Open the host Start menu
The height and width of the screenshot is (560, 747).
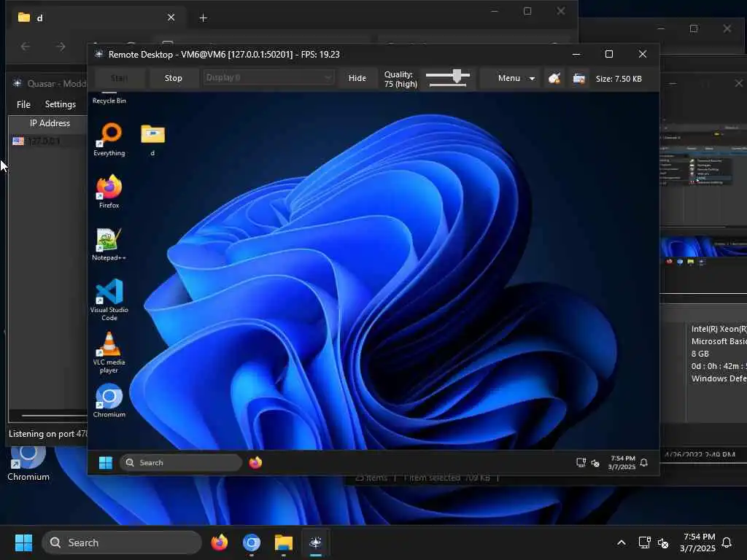click(x=23, y=542)
